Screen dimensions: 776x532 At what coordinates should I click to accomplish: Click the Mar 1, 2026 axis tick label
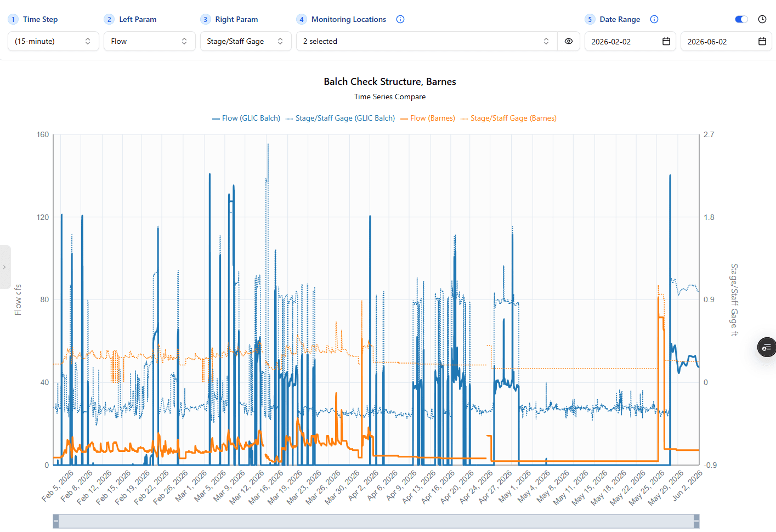(191, 486)
